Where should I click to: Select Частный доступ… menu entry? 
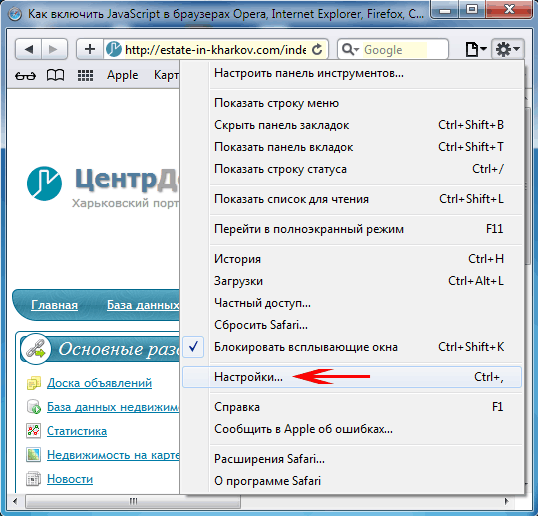352,303
